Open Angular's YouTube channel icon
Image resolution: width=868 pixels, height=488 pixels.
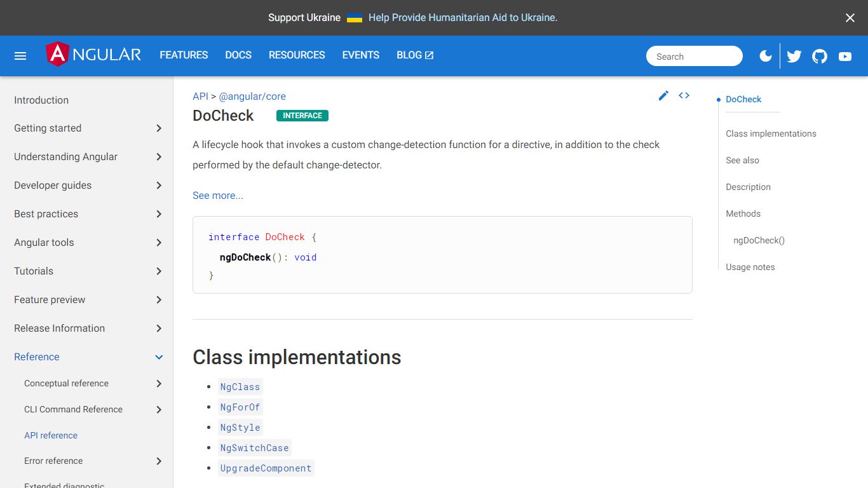tap(845, 57)
